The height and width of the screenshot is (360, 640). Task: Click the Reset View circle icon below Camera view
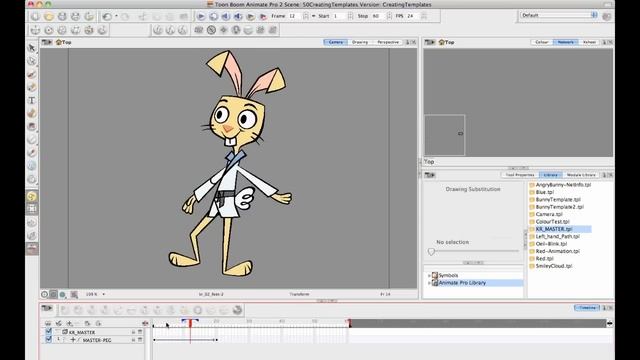[44, 294]
